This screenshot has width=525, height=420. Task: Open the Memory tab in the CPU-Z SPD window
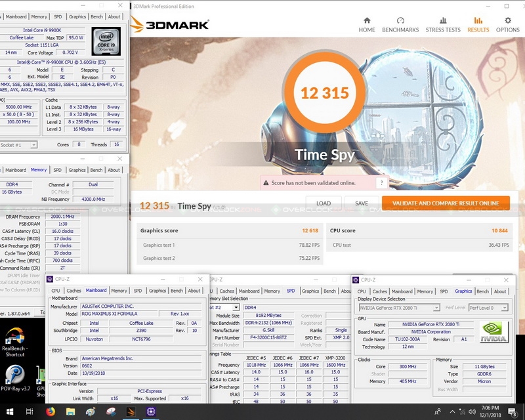(272, 291)
